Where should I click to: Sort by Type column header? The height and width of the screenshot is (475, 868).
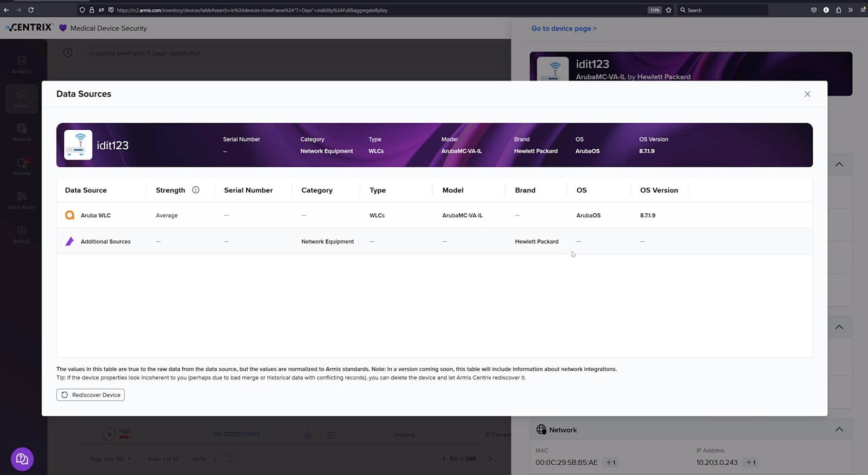click(x=378, y=190)
